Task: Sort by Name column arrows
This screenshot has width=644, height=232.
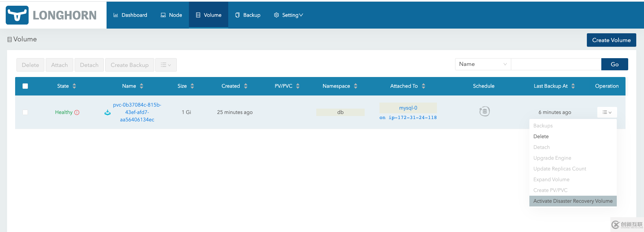Action: click(142, 86)
